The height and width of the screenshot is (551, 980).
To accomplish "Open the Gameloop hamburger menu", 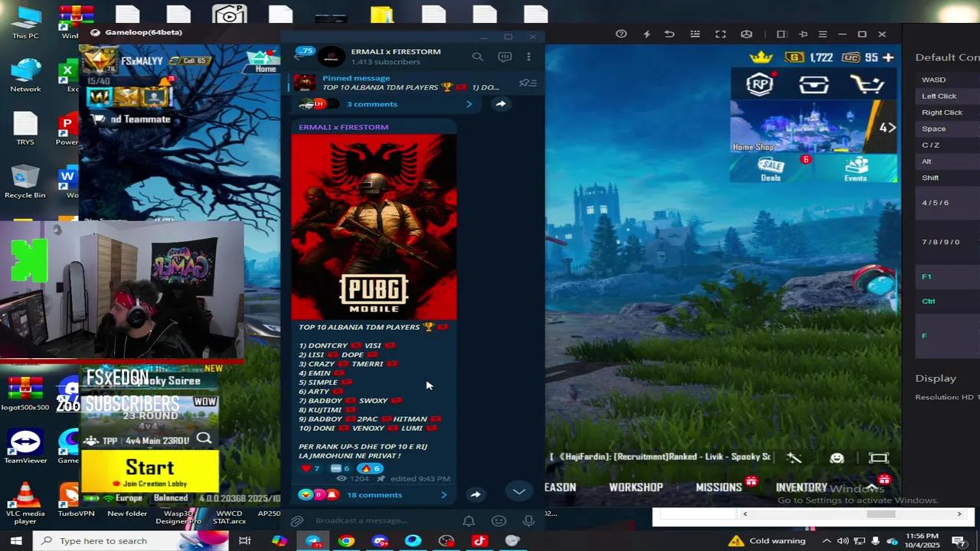I will (x=822, y=34).
